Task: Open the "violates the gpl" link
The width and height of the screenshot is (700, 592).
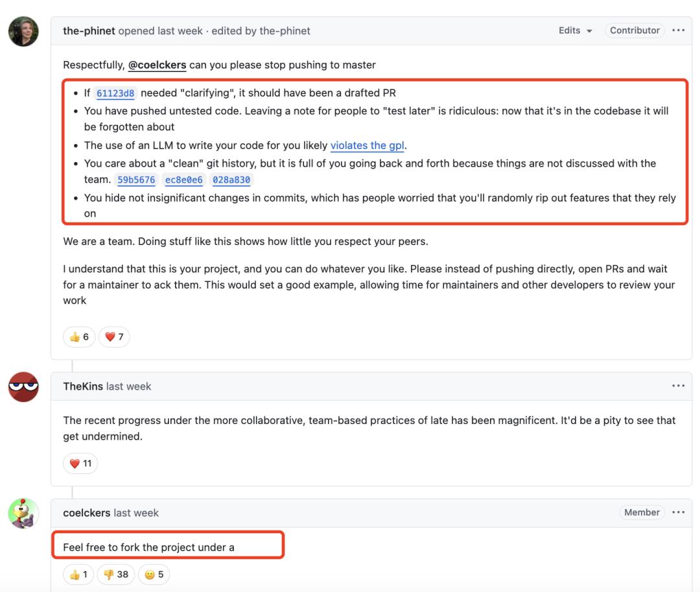Action: coord(367,145)
